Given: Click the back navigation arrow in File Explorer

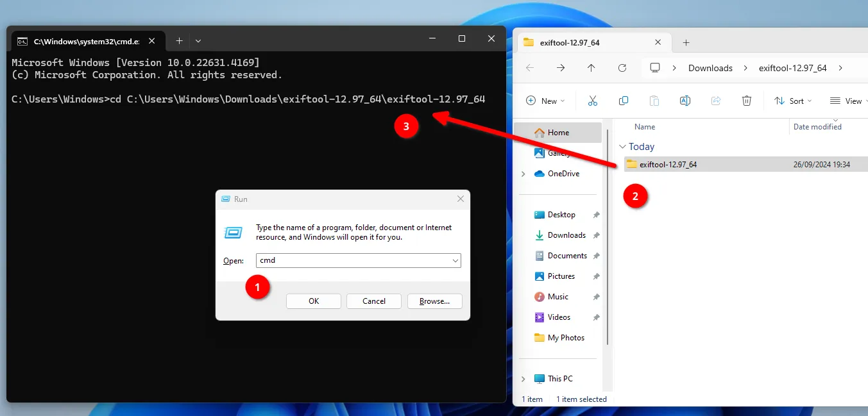Looking at the screenshot, I should click(529, 68).
